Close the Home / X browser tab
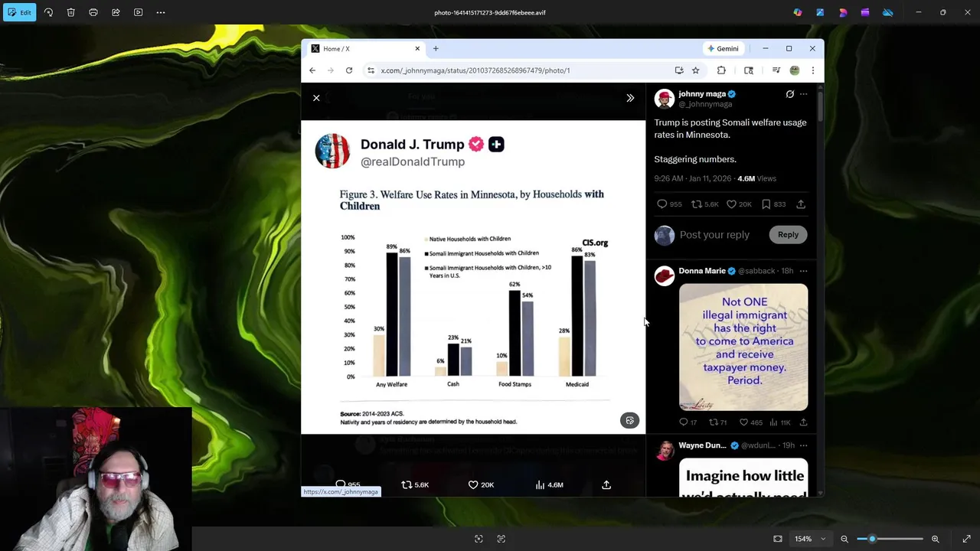 coord(417,48)
